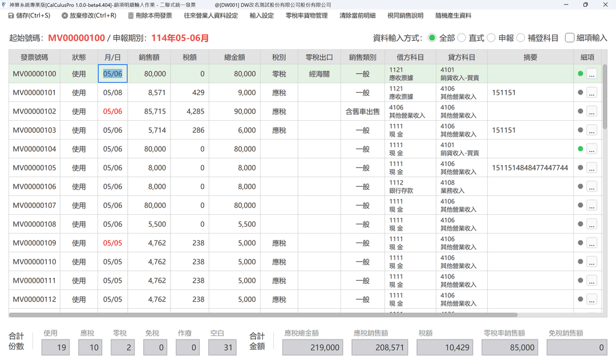The image size is (616, 364).
Task: Select the 直式 input mode radio button
Action: point(461,38)
